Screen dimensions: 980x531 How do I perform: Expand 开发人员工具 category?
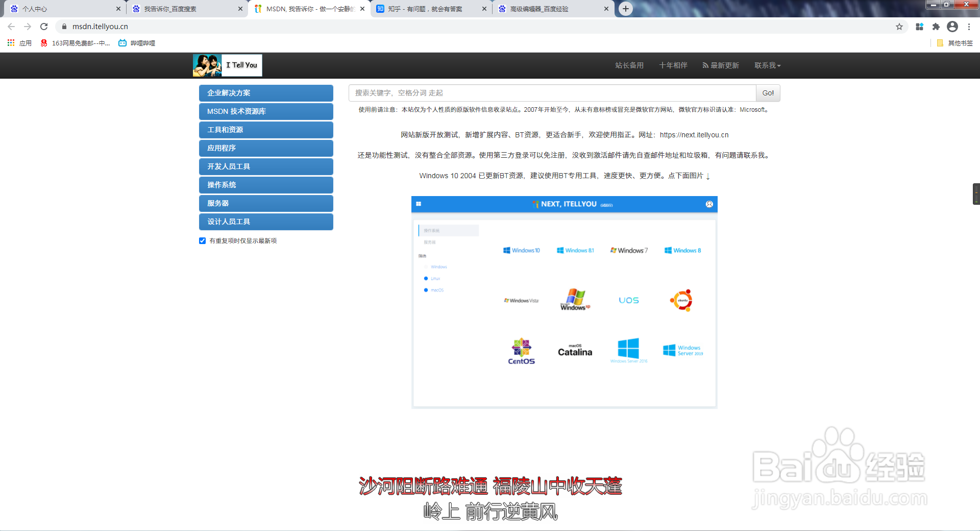[266, 166]
